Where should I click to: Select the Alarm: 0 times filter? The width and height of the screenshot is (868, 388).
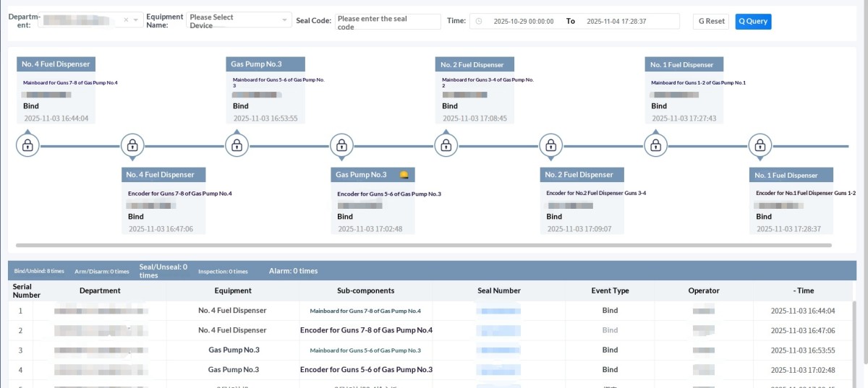[293, 271]
